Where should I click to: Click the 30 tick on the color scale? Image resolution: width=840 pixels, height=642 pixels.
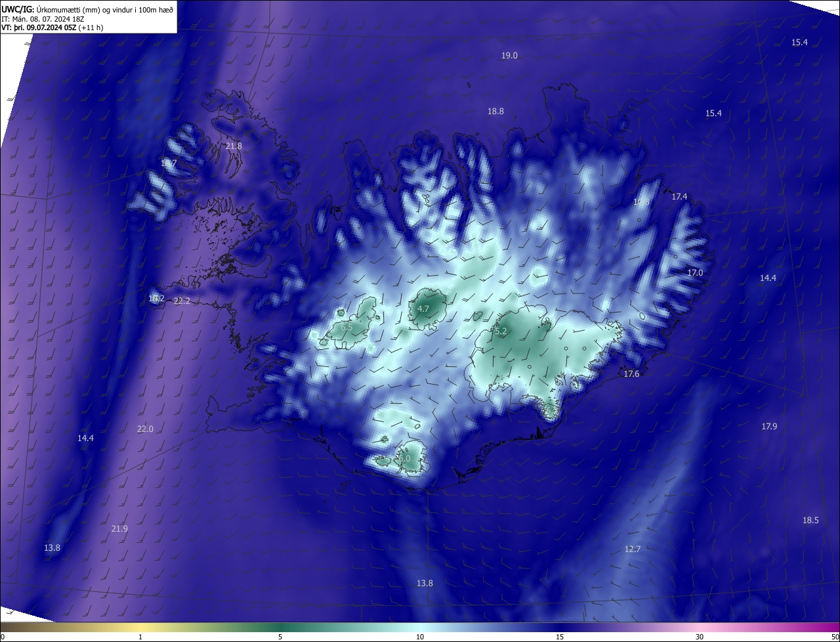700,637
